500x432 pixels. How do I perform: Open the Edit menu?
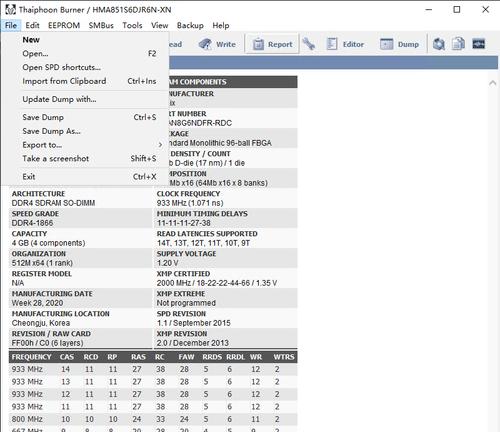pos(32,25)
